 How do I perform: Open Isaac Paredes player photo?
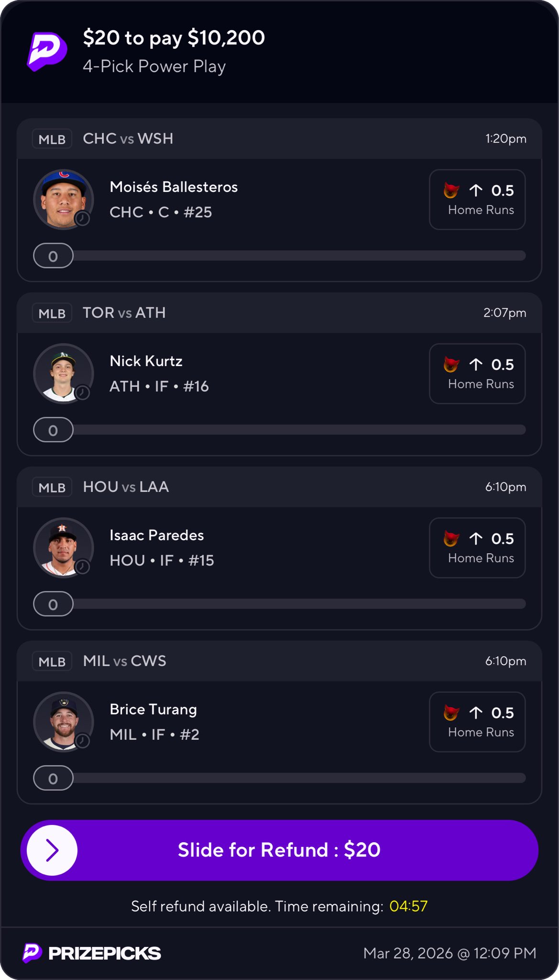point(63,547)
